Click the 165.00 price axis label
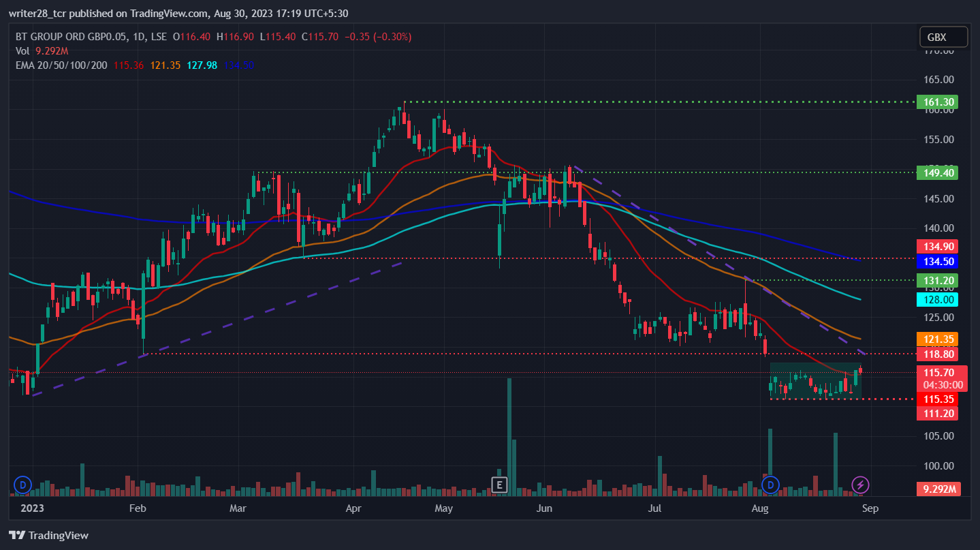 (940, 80)
